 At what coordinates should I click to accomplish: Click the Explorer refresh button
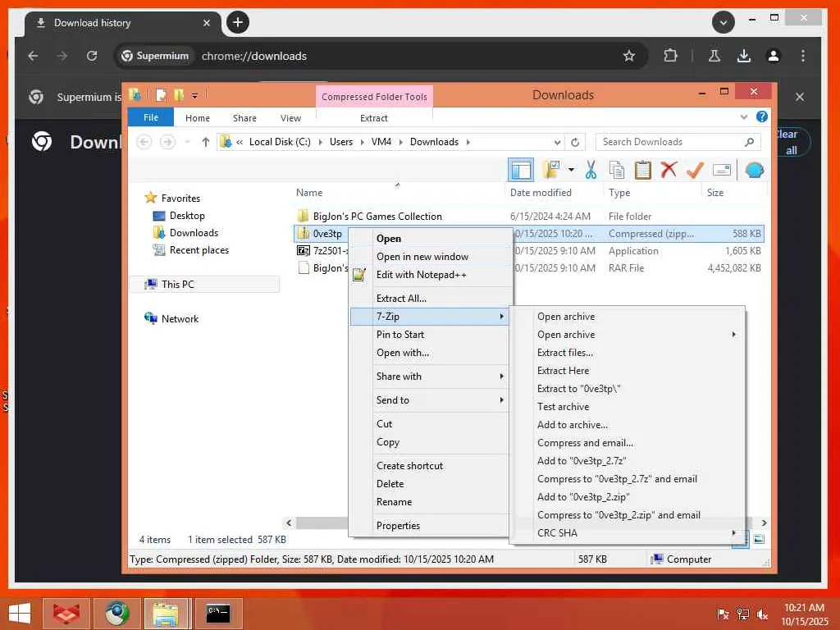coord(575,142)
